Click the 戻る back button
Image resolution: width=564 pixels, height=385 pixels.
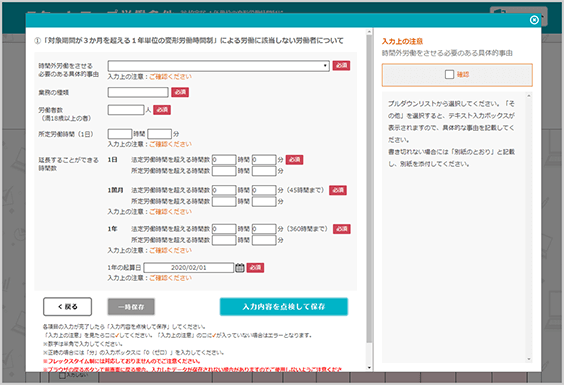pos(68,307)
